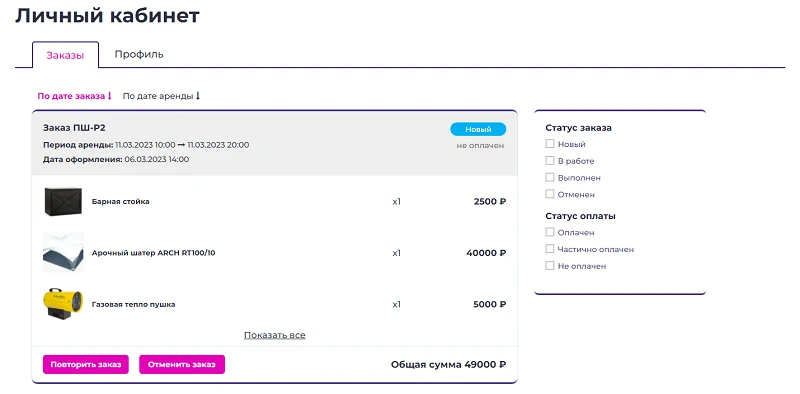Click the Барная стойка item name
The height and width of the screenshot is (394, 800).
(x=120, y=202)
